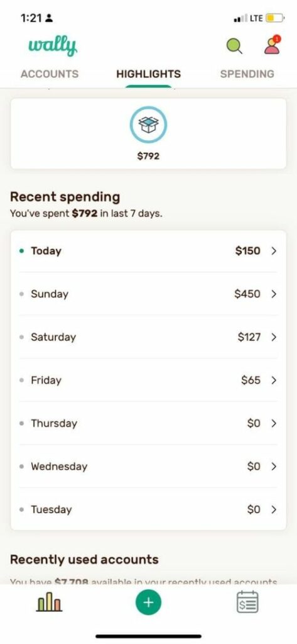Tap the box category circle icon

(148, 125)
